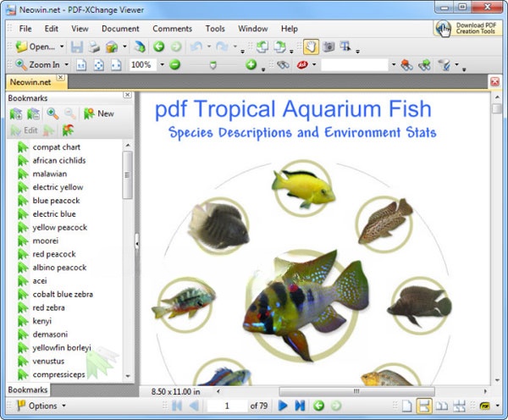
Task: Open the Comments menu
Action: coord(173,29)
